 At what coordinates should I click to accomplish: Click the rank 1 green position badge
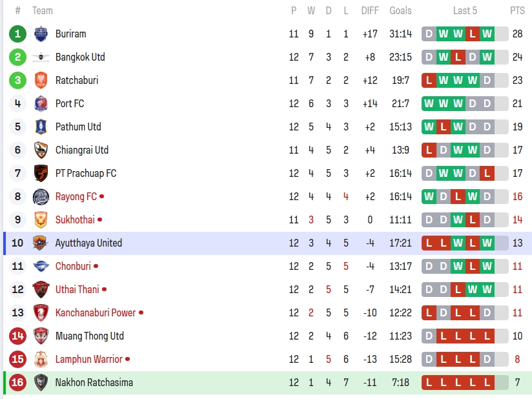[x=17, y=34]
